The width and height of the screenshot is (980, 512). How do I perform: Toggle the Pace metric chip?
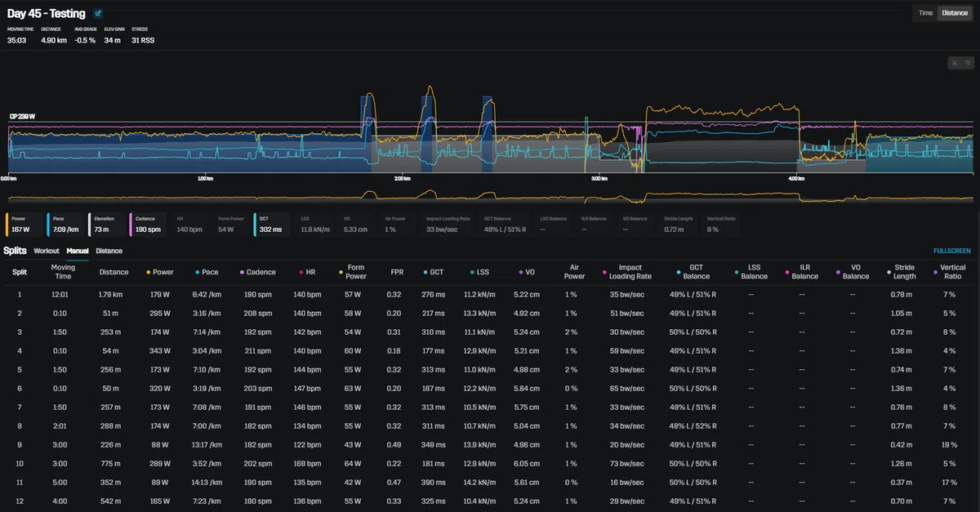(65, 225)
